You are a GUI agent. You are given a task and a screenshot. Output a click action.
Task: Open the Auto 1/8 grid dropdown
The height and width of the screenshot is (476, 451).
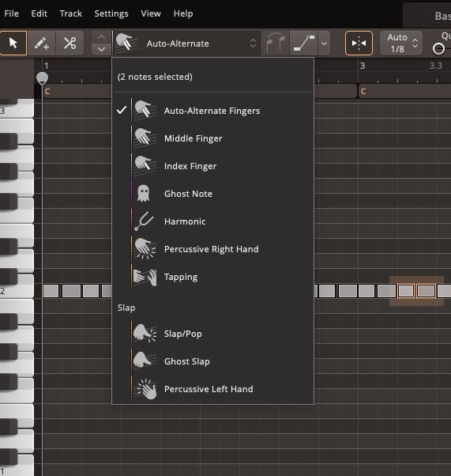401,43
